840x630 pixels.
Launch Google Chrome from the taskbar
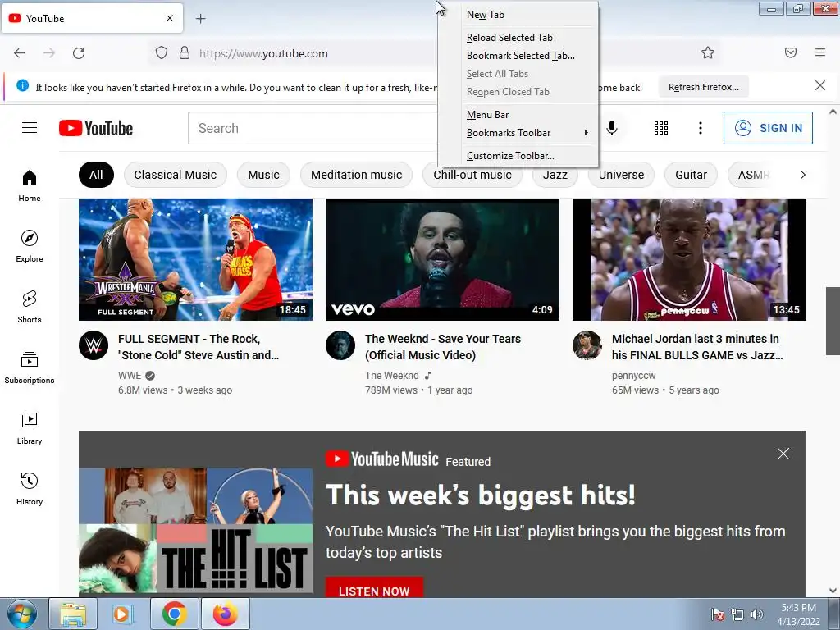point(174,614)
